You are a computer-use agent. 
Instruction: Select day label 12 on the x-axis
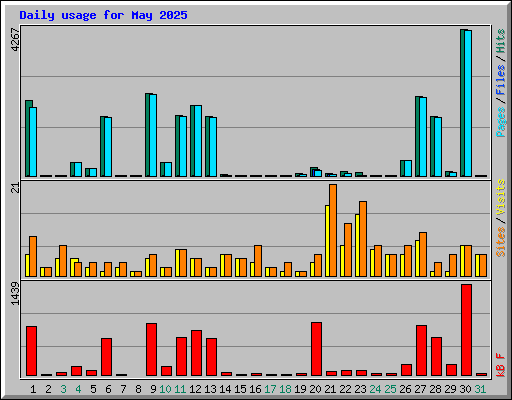point(195,389)
